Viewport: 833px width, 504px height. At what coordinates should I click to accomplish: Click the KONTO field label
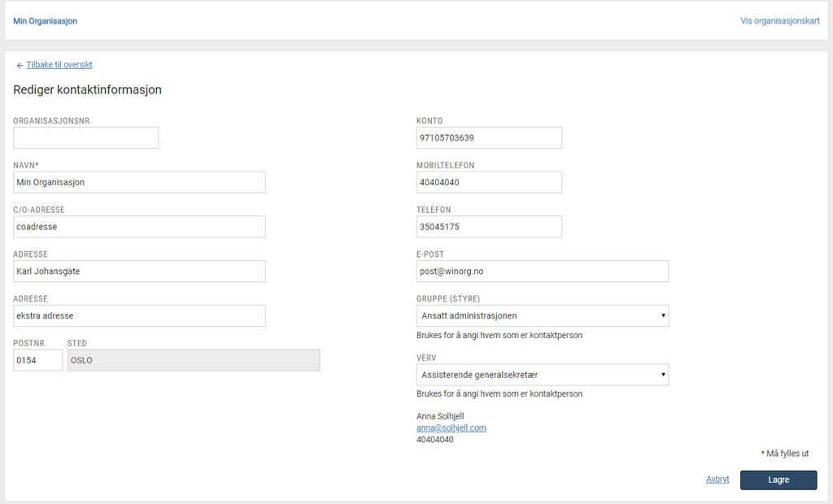(x=430, y=121)
